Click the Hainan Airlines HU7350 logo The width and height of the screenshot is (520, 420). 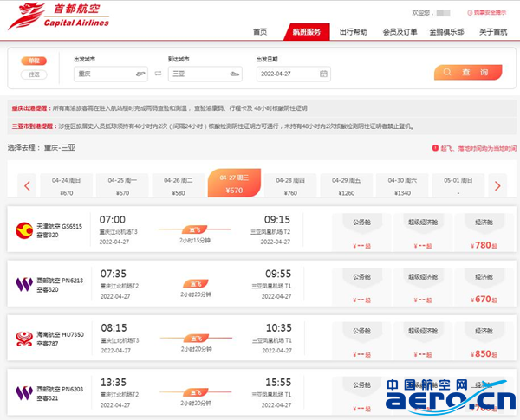(x=24, y=339)
